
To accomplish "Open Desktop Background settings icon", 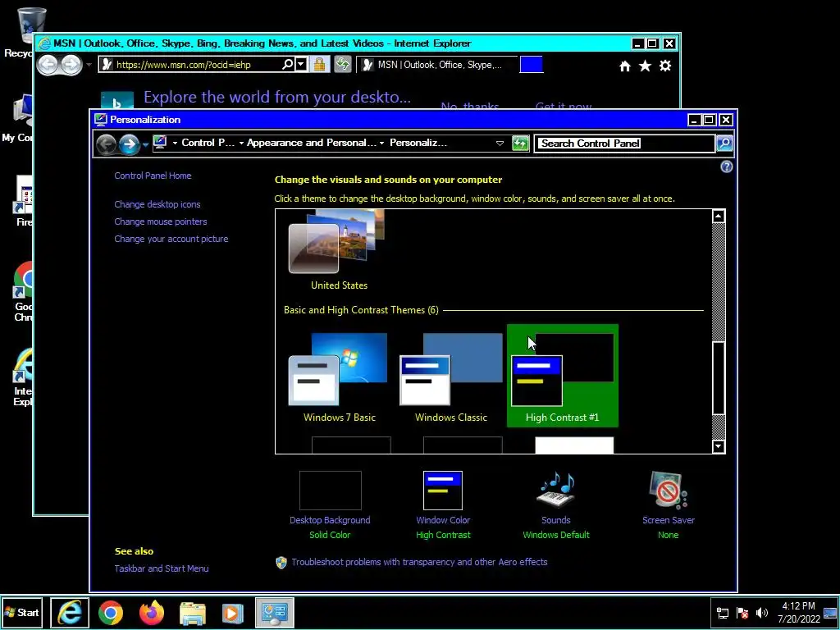I will [x=330, y=491].
